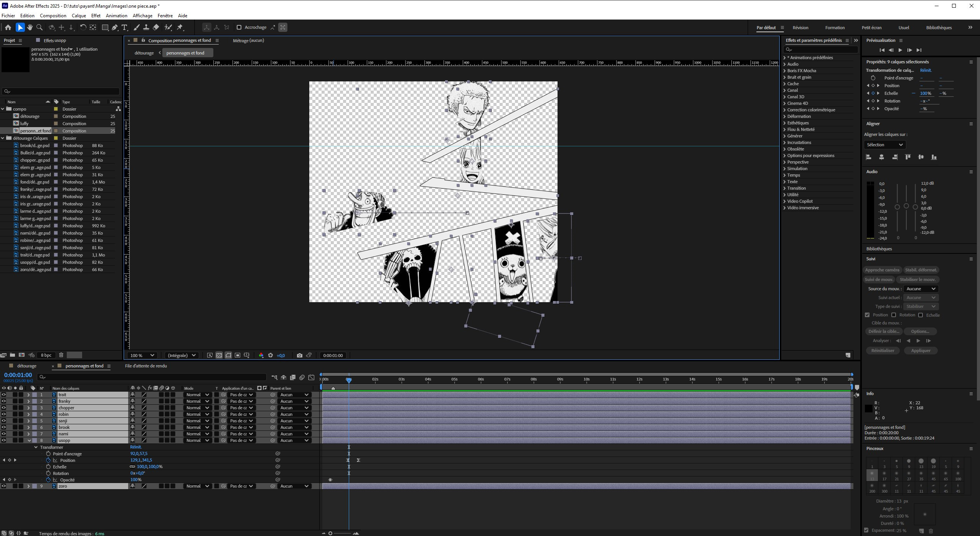Select the Pen tool
The image size is (980, 536).
(x=115, y=27)
